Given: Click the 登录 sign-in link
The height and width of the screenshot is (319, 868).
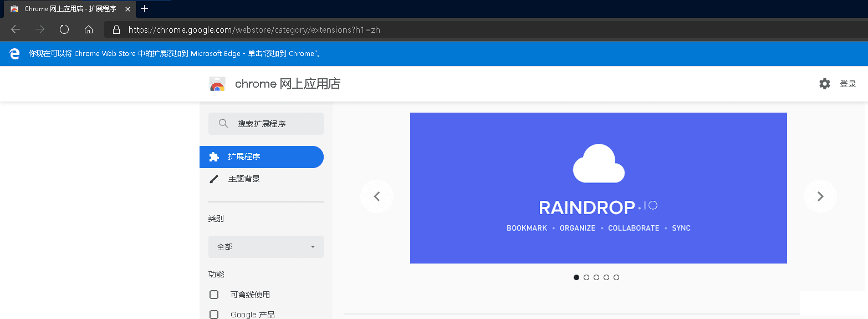Looking at the screenshot, I should (848, 84).
